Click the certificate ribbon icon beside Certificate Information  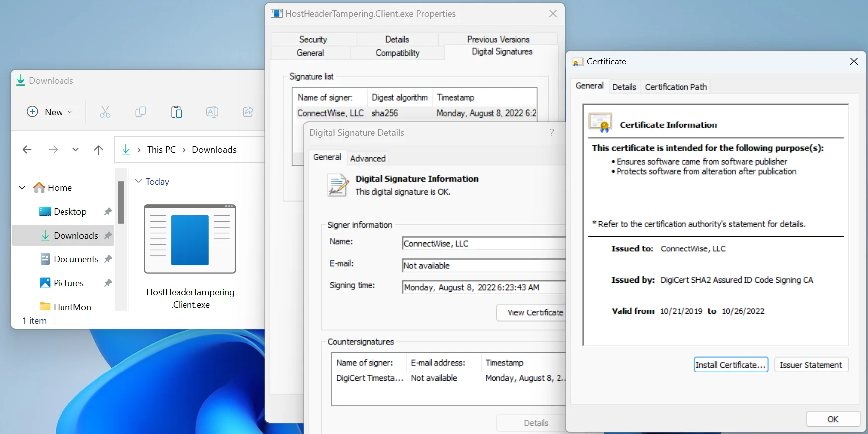(600, 123)
